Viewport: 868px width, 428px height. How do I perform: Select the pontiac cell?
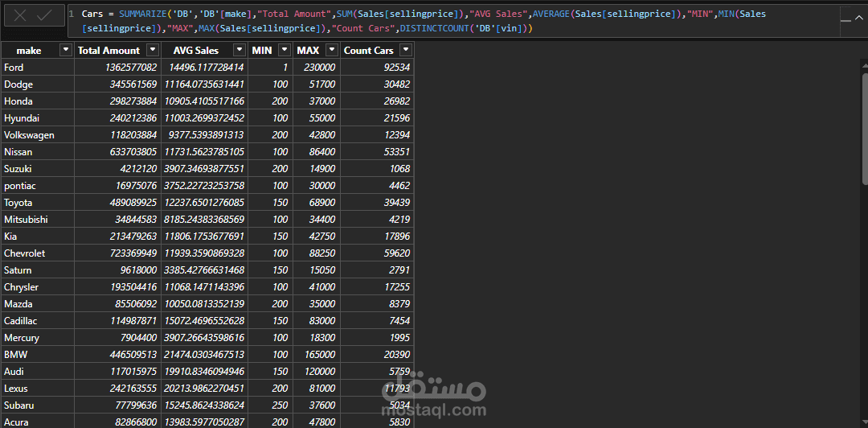38,186
